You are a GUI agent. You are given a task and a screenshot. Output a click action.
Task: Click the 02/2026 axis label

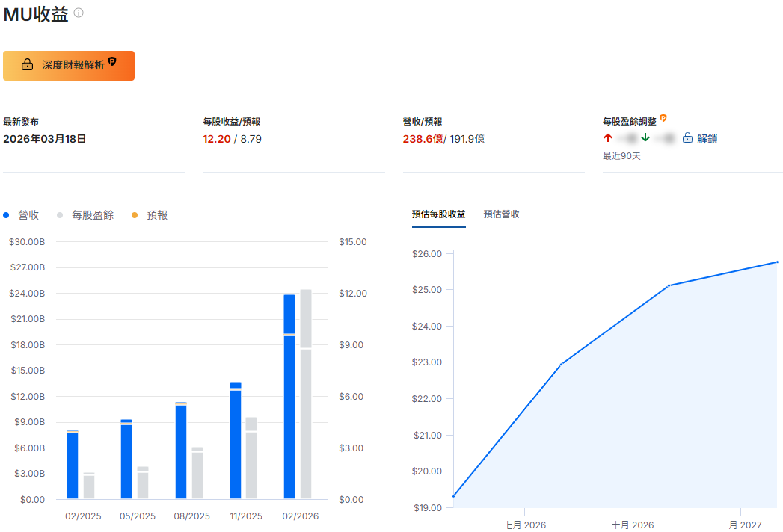click(300, 516)
